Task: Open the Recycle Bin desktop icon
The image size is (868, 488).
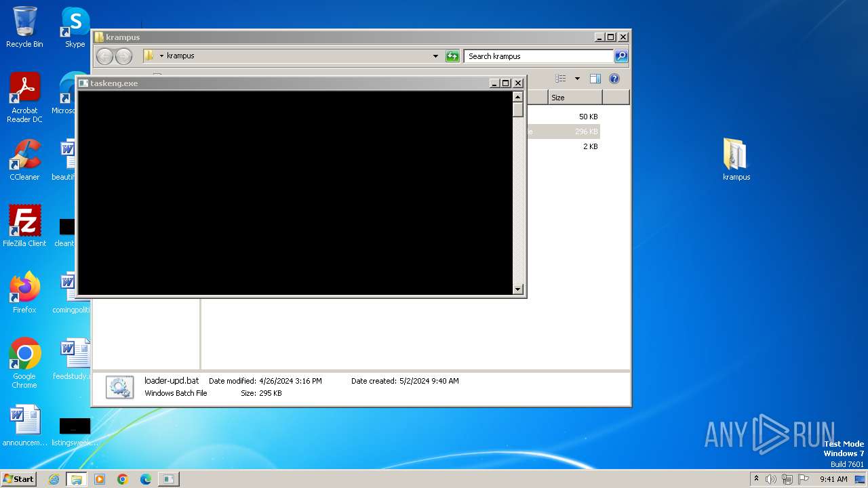Action: (24, 27)
